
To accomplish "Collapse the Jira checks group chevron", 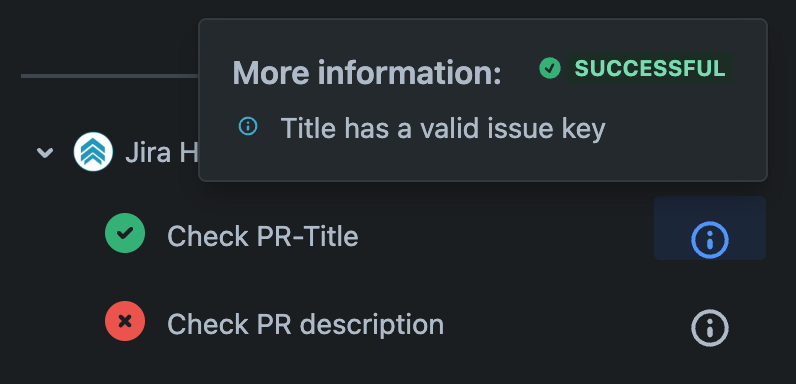I will pos(45,152).
